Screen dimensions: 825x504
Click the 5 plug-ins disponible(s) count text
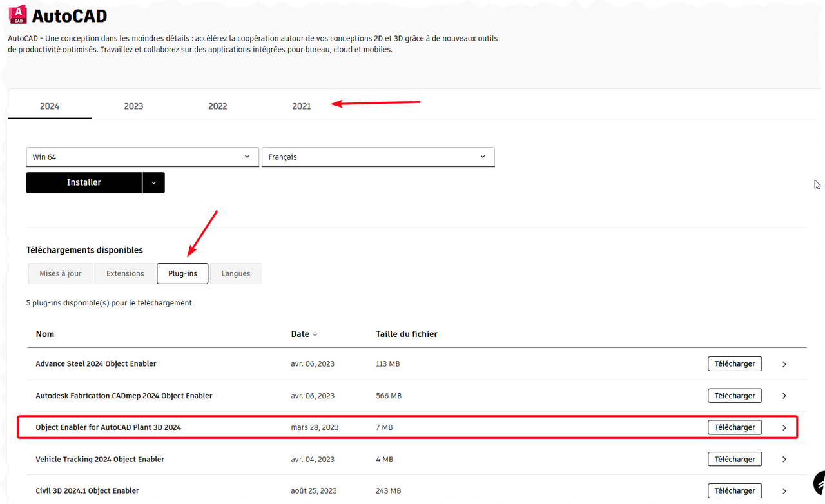109,302
